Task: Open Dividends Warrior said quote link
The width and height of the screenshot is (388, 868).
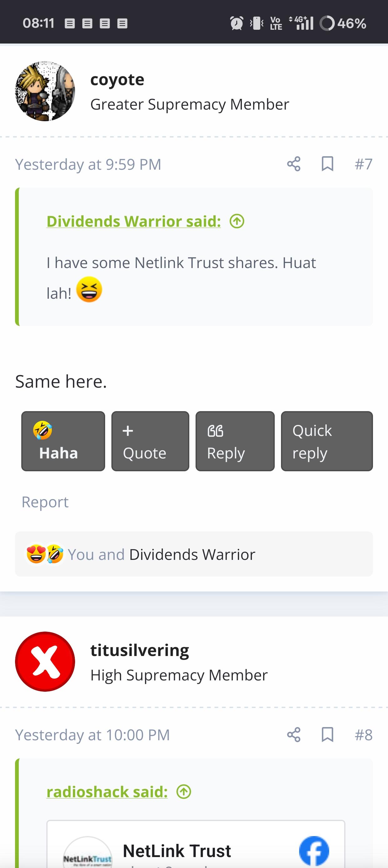Action: tap(134, 221)
